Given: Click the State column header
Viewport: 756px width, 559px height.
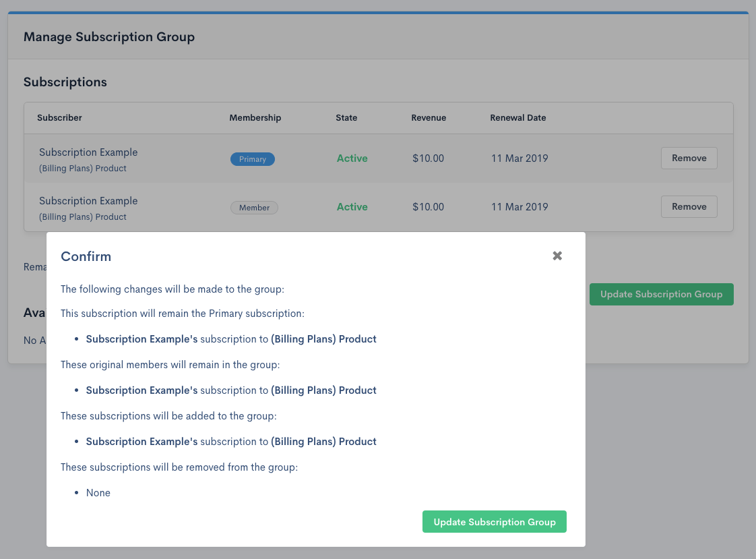Looking at the screenshot, I should pyautogui.click(x=346, y=117).
